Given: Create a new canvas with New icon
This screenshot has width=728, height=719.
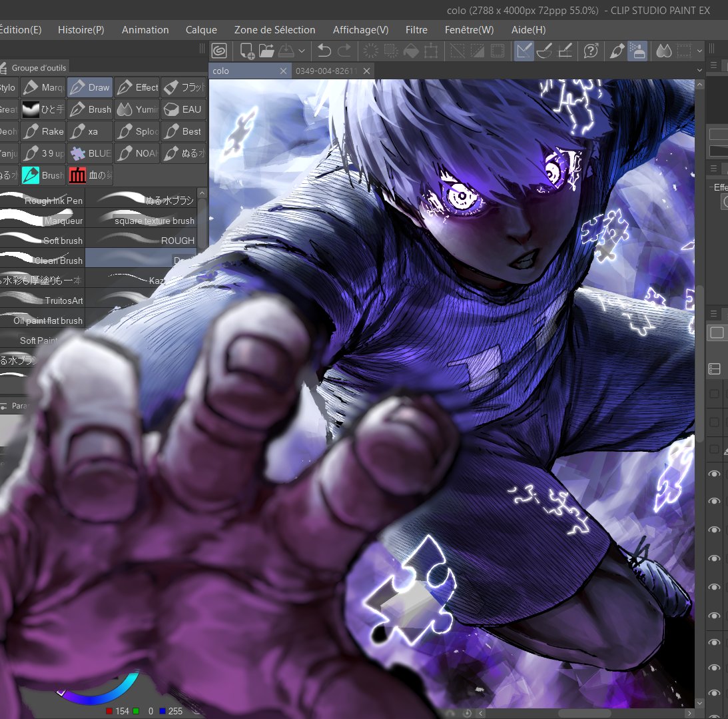Looking at the screenshot, I should pyautogui.click(x=246, y=51).
